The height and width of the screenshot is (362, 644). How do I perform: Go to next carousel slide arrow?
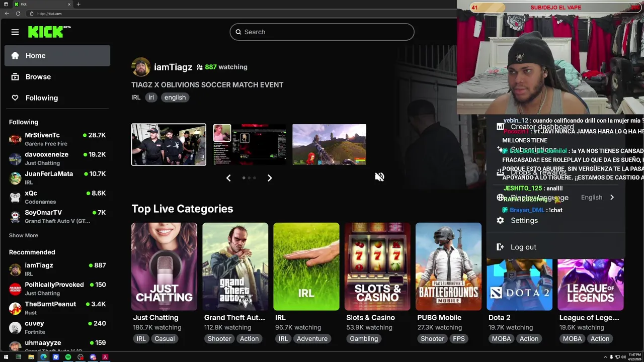pyautogui.click(x=270, y=178)
